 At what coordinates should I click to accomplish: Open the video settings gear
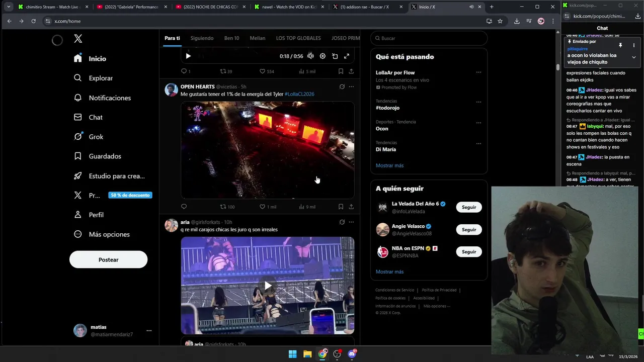click(x=323, y=56)
